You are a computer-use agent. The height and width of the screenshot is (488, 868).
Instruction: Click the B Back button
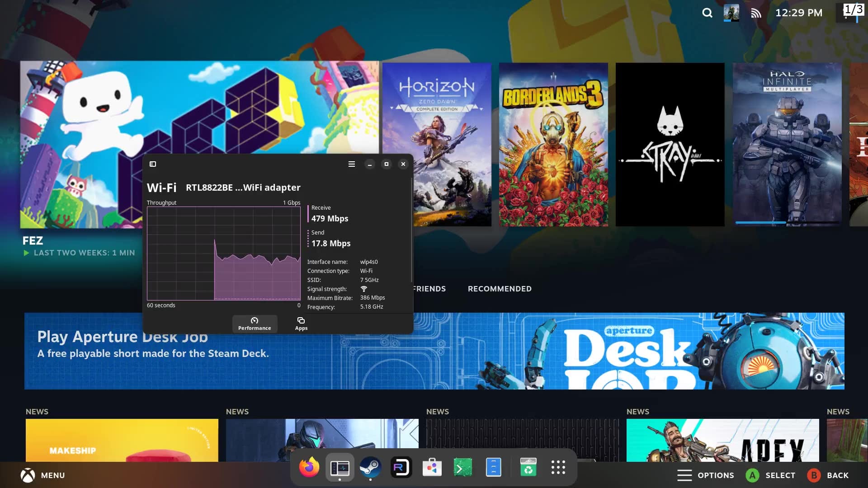pyautogui.click(x=828, y=475)
